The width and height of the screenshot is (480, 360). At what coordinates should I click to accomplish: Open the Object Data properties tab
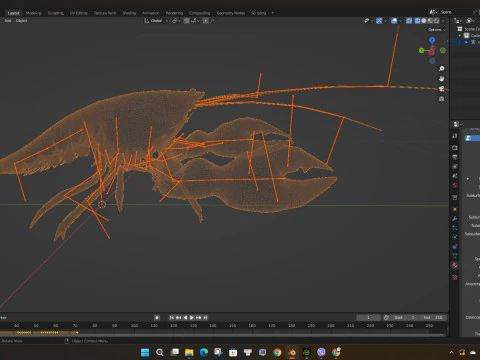coord(455,256)
